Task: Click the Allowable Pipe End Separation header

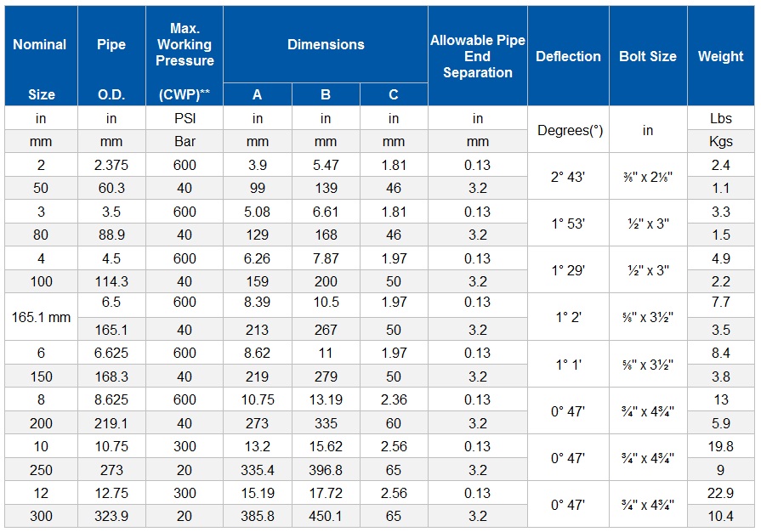Action: [x=478, y=56]
